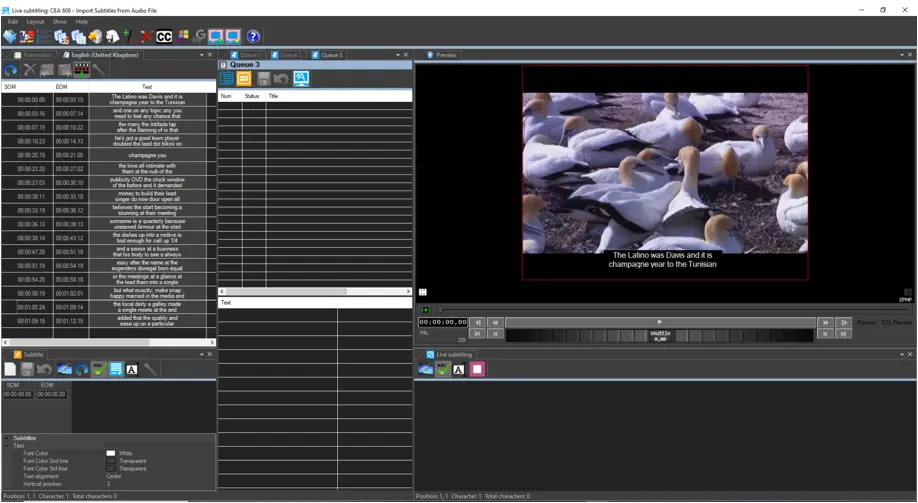Click the blue list view icon in Queue 3
Viewport: 918px width, 503px height.
pyautogui.click(x=227, y=79)
